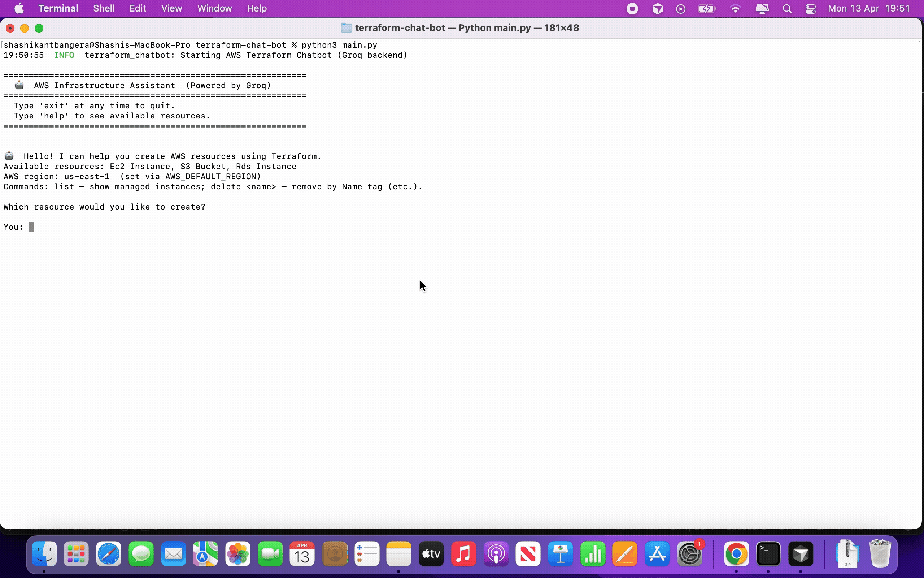This screenshot has height=578, width=924.
Task: Open News from the Dock
Action: click(x=528, y=553)
